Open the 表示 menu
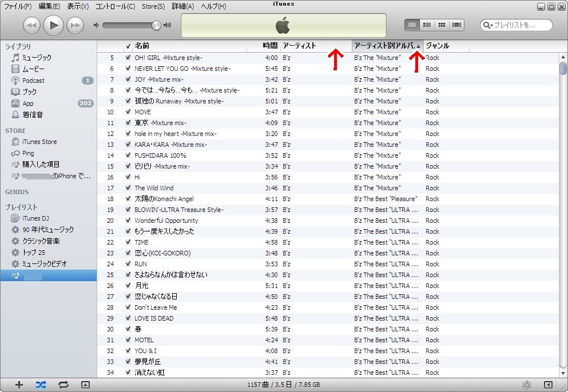Image resolution: width=568 pixels, height=392 pixels. [78, 6]
